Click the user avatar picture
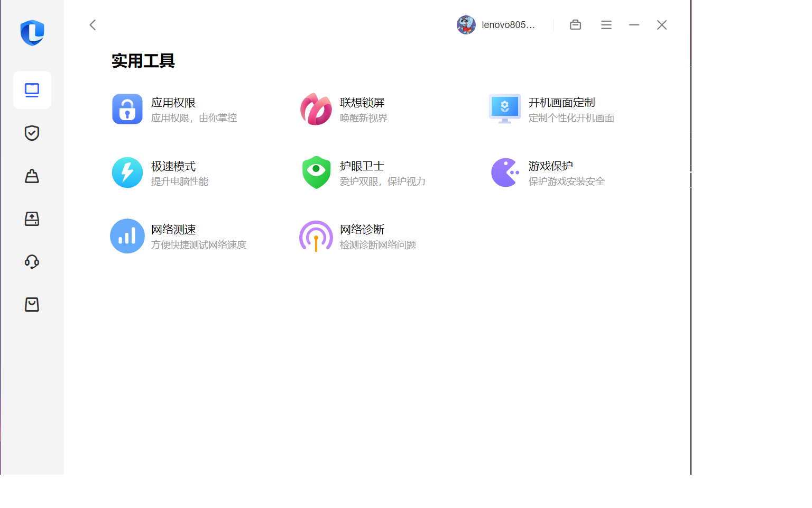This screenshot has height=508, width=812. click(x=466, y=25)
